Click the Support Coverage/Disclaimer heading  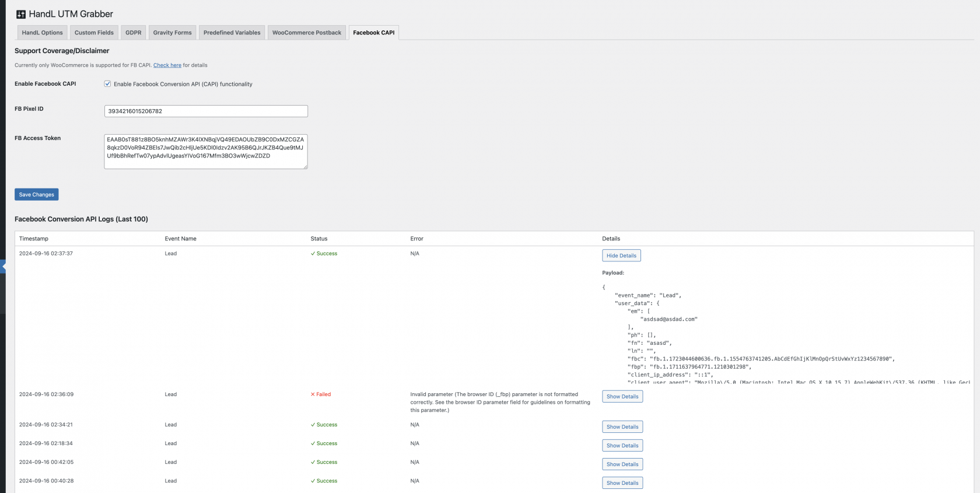62,51
